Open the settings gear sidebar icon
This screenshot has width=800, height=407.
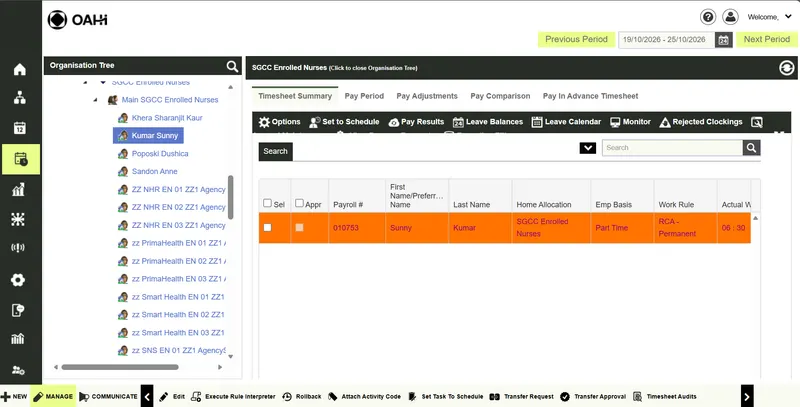18,279
